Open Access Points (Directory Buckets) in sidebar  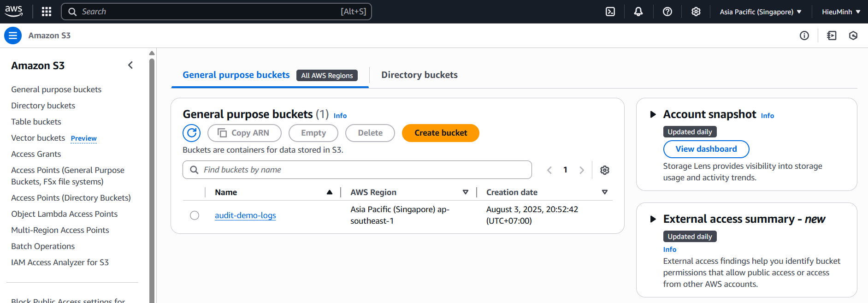tap(71, 198)
